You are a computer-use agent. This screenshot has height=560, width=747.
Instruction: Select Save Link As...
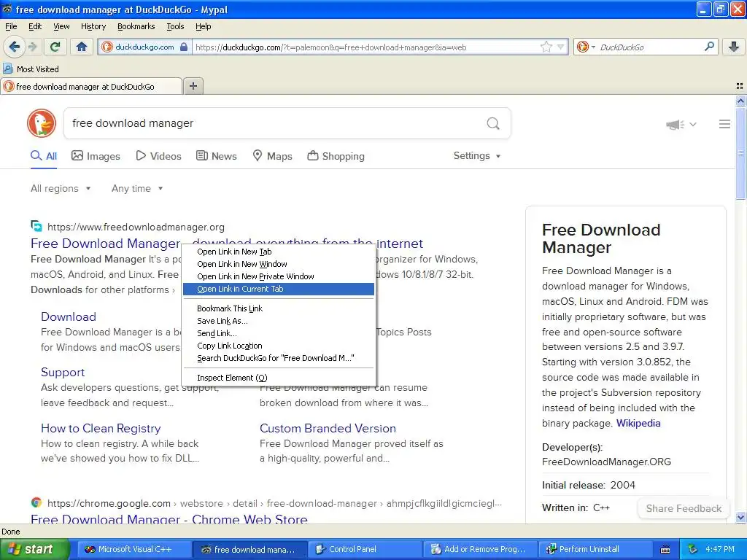279,321
